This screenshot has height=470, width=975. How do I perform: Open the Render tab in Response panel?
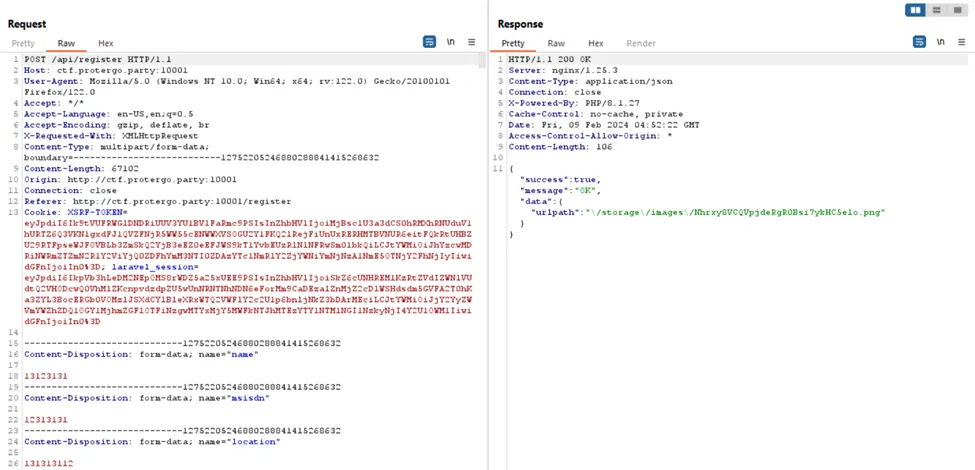(x=641, y=44)
